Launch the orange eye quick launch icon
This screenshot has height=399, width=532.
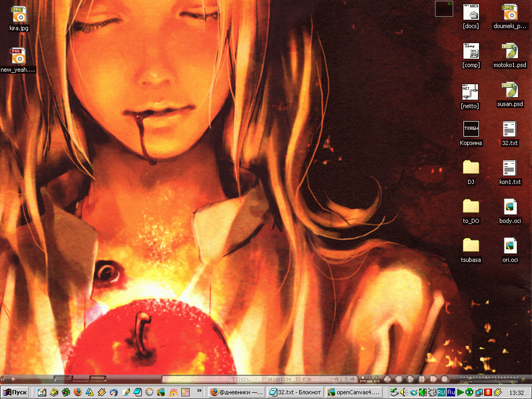(174, 393)
